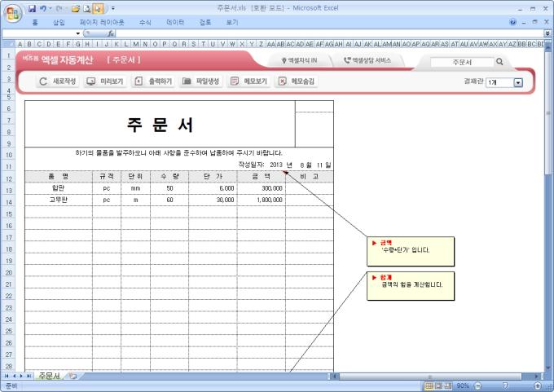Click the Insert Worksheet tab icon
Image resolution: width=554 pixels, height=392 pixels.
73,376
